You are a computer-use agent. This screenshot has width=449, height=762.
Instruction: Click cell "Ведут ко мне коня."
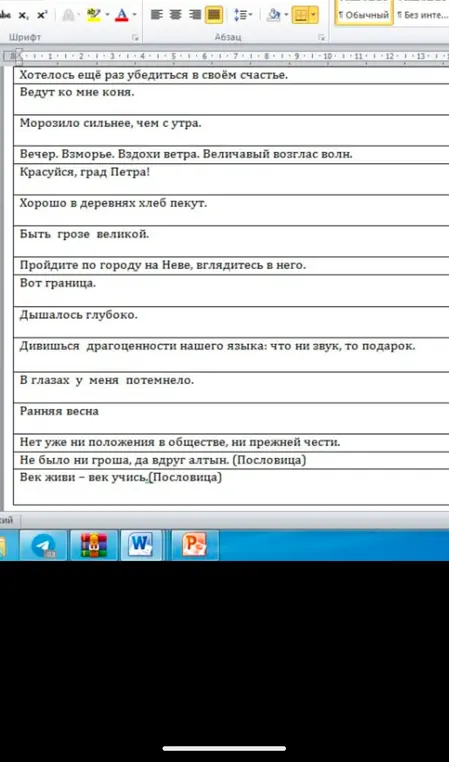click(231, 99)
